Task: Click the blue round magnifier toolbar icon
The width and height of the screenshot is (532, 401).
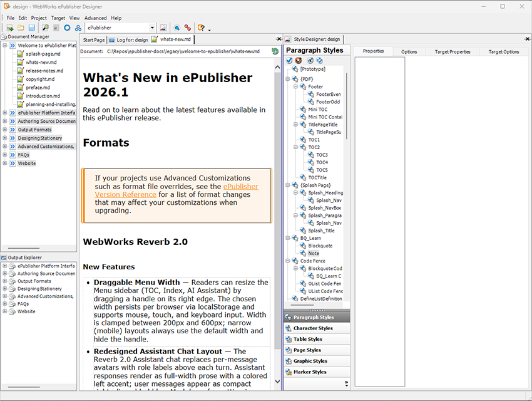Action: coord(176,28)
